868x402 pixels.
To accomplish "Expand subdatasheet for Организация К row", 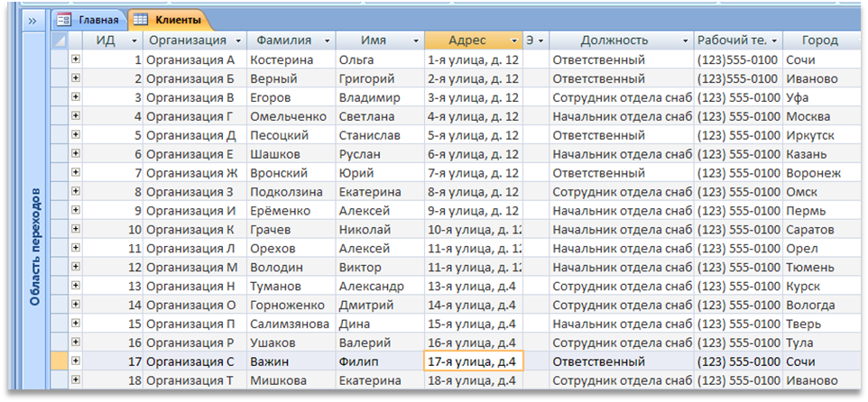I will point(76,229).
